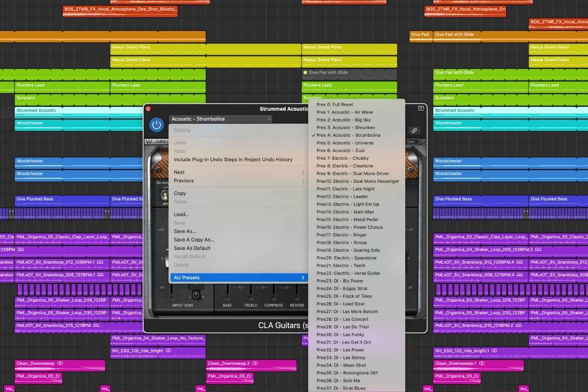Select Pres34: DI - Mean Strat

pos(356,366)
